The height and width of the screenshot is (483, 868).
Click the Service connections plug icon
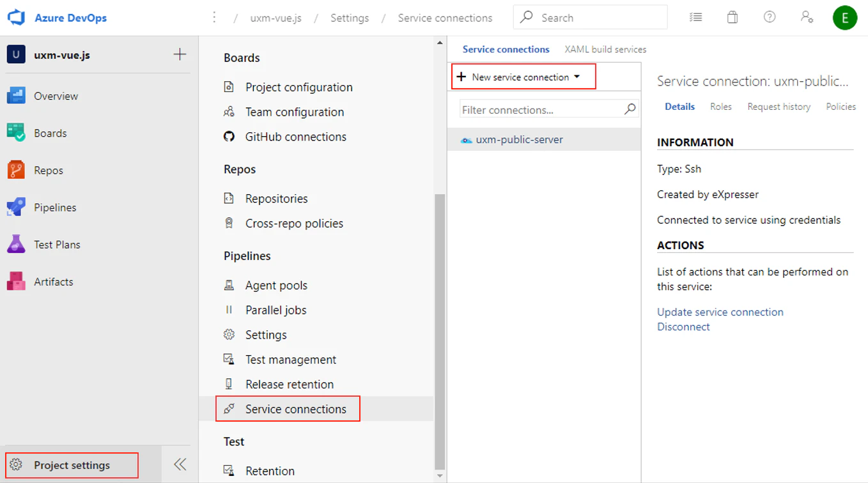(229, 409)
